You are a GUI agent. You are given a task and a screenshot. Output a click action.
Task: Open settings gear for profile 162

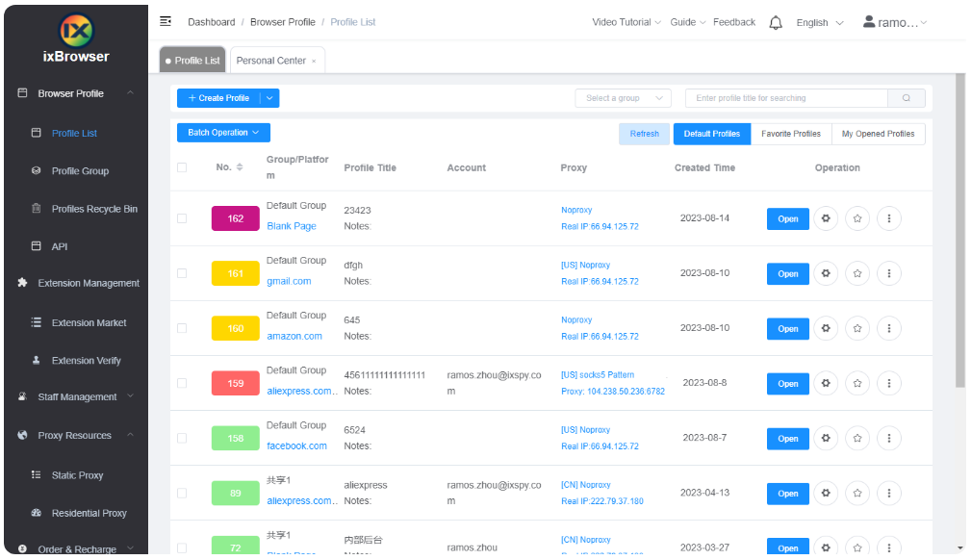point(825,218)
